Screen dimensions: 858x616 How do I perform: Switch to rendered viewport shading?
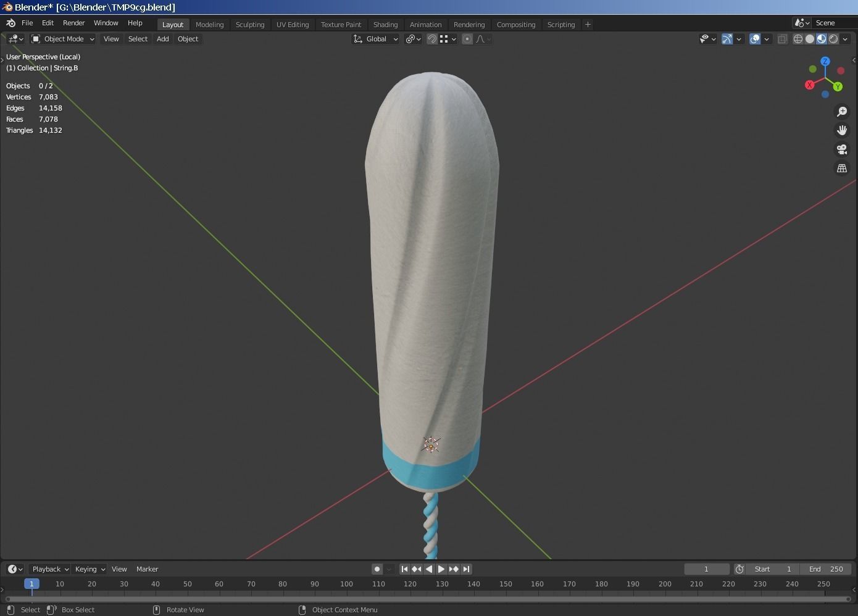coord(833,39)
